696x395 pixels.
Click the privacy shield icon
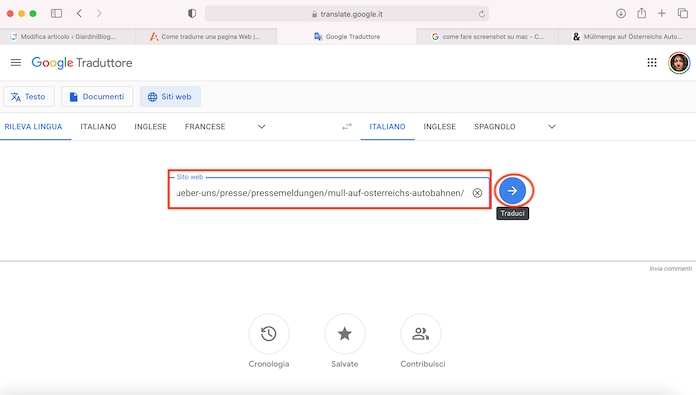192,13
